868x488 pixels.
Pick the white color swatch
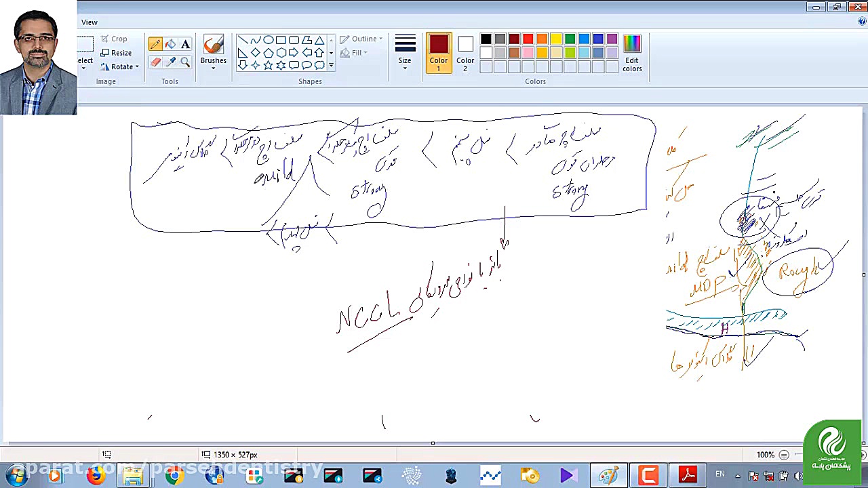[486, 53]
